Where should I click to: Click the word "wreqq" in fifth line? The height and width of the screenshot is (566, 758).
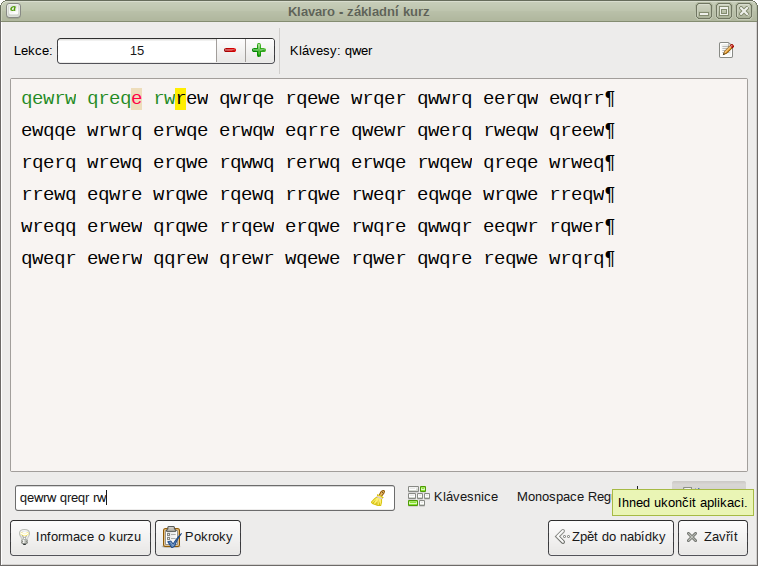[49, 227]
